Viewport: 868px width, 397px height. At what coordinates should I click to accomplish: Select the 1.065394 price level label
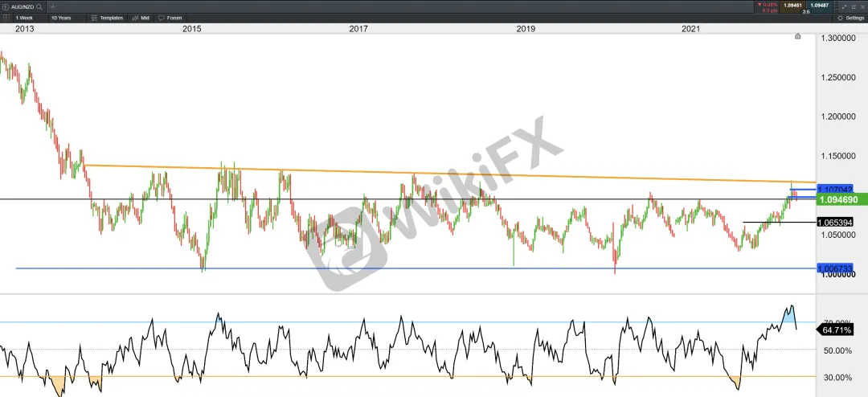pyautogui.click(x=835, y=222)
